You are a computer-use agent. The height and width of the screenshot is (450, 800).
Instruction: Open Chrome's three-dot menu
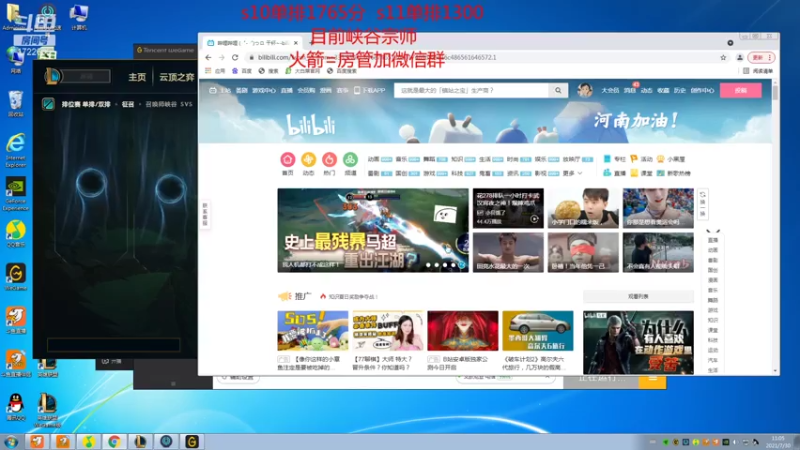tap(769, 58)
